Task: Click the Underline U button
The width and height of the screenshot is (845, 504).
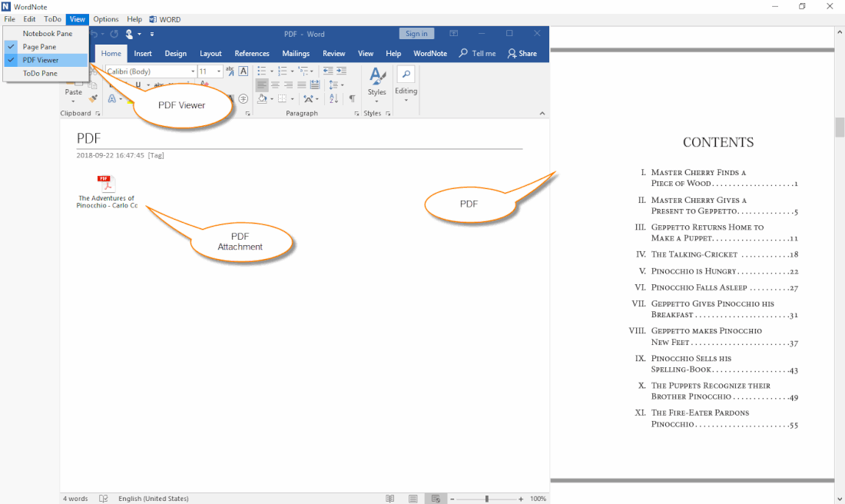Action: (138, 85)
